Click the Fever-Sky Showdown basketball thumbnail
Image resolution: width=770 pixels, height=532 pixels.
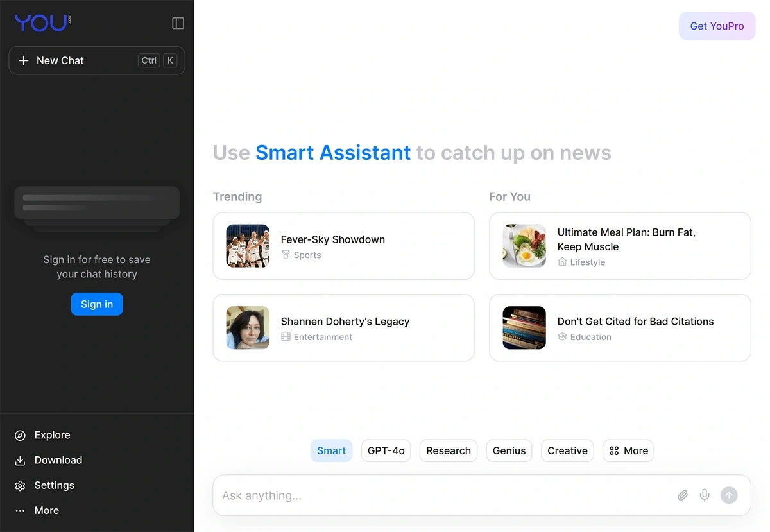tap(248, 246)
